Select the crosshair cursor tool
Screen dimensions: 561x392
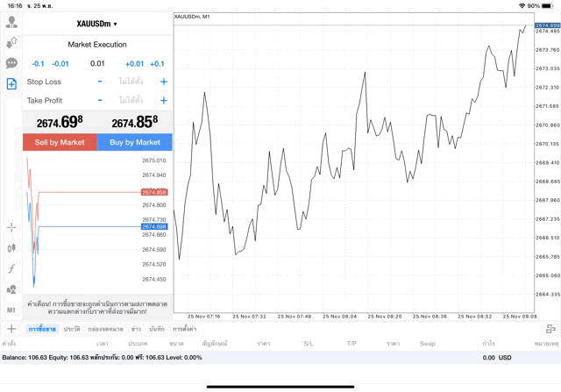tap(11, 227)
